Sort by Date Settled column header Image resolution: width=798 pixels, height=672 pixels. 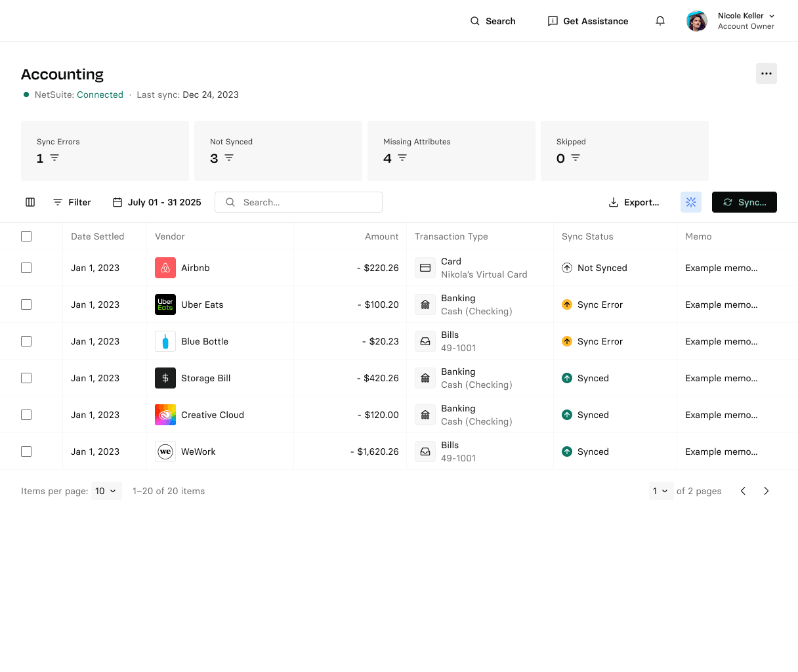(x=98, y=236)
